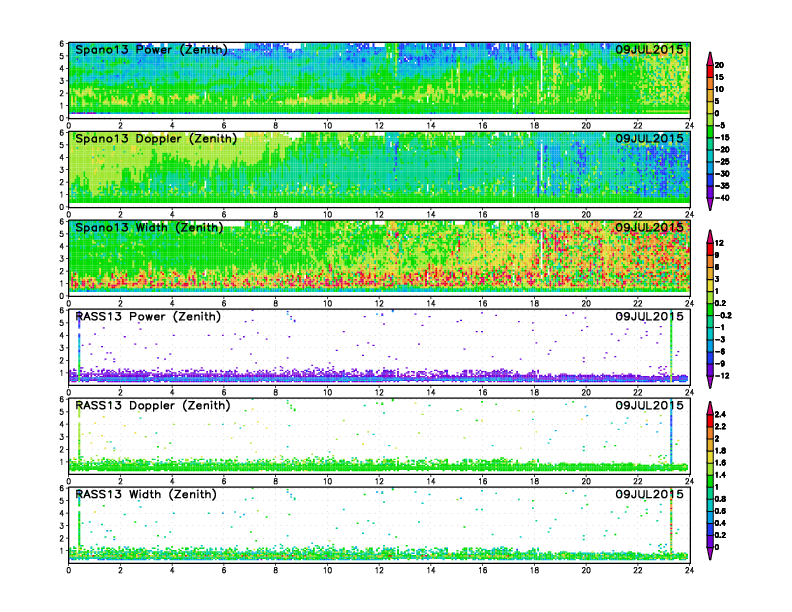Viewport: 792px width, 612px height.
Task: Click the 1.6 label on the bottom color bar
Action: coord(720,463)
